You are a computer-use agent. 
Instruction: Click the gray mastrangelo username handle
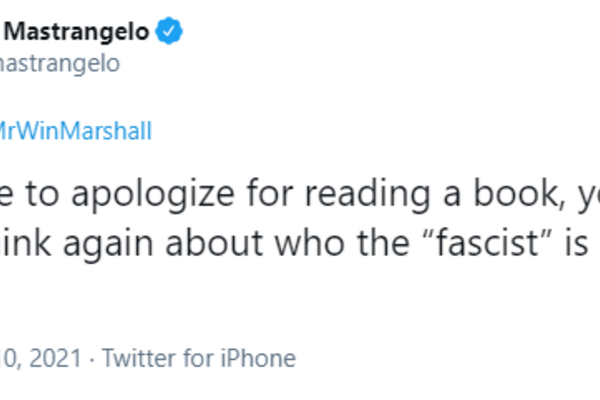coord(60,63)
